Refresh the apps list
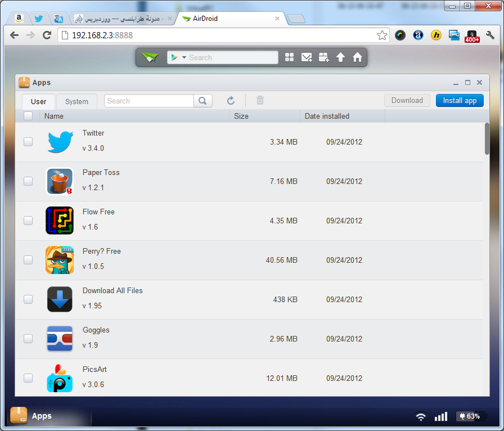Screen dimensions: 504x431 [x=231, y=101]
